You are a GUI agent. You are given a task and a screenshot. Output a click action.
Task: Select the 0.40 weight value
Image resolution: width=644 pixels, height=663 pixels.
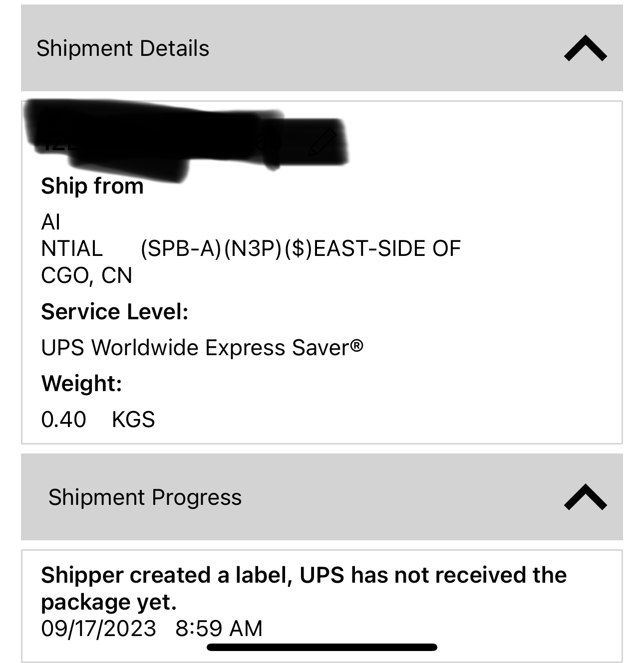63,420
